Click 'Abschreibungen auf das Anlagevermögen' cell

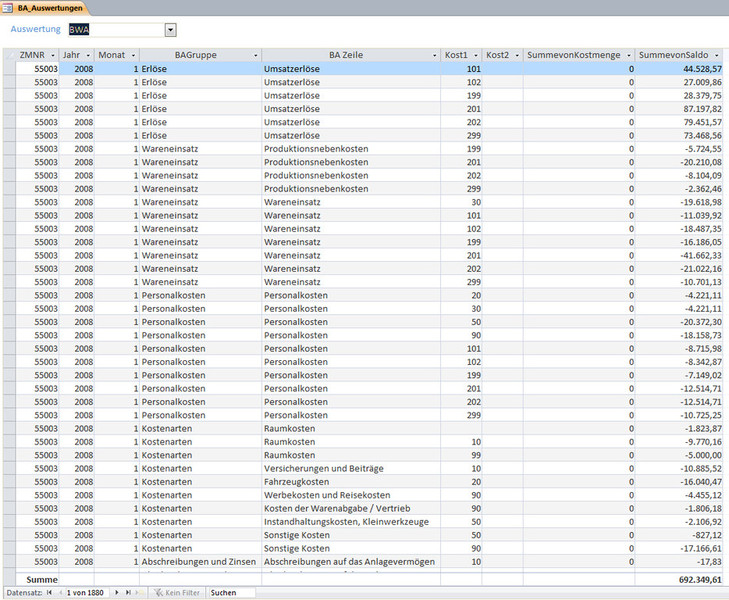(x=351, y=561)
